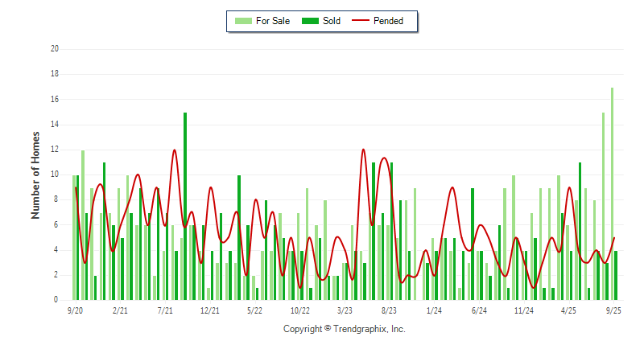Viewport: 644px width, 349px height.
Task: Select the 5/22 x-axis date label
Action: [x=254, y=310]
